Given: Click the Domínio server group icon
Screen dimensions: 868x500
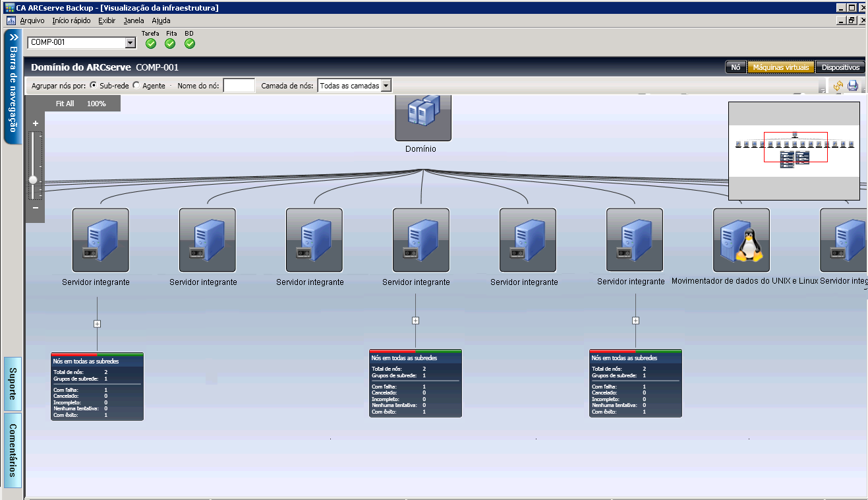Looking at the screenshot, I should 423,117.
